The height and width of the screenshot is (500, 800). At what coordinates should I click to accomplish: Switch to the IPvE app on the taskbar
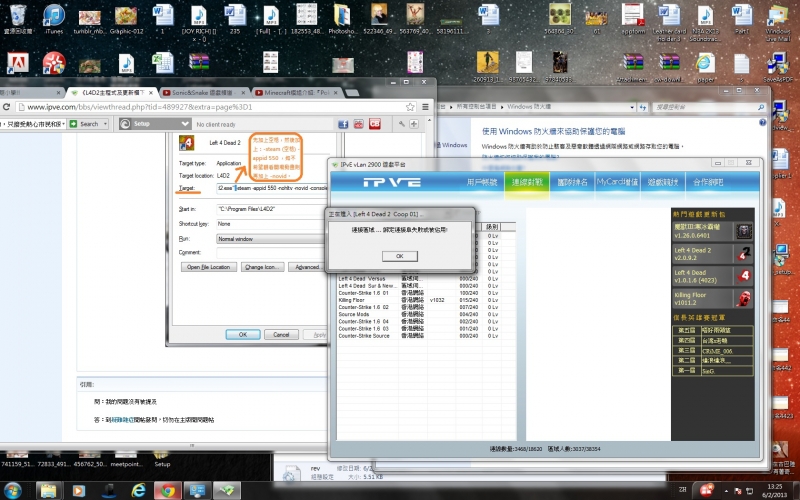(x=227, y=490)
